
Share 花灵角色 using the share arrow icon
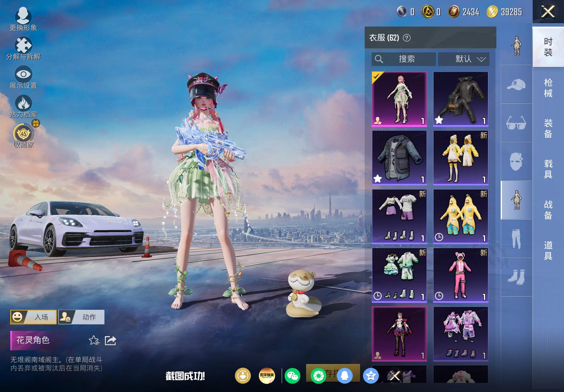(110, 340)
